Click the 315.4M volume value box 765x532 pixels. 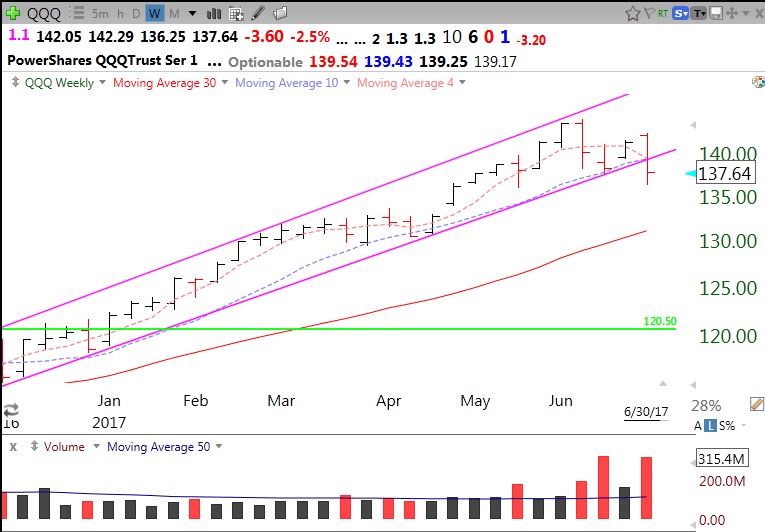point(721,458)
